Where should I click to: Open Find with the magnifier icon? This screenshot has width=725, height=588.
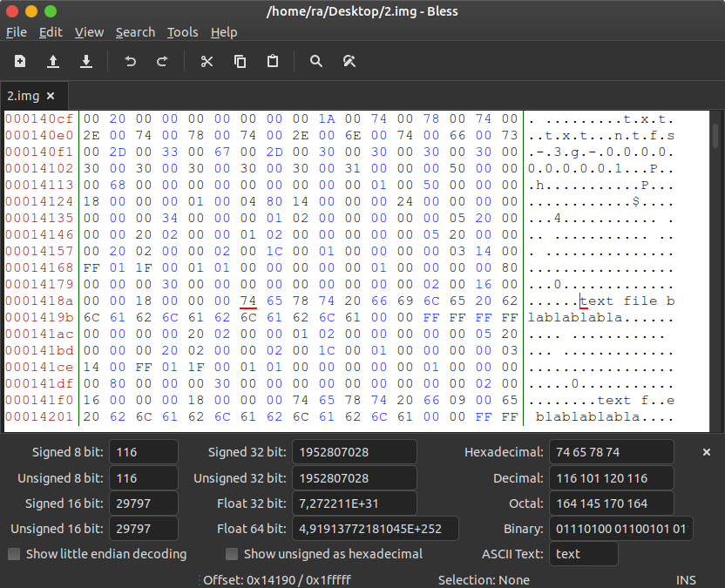[315, 61]
